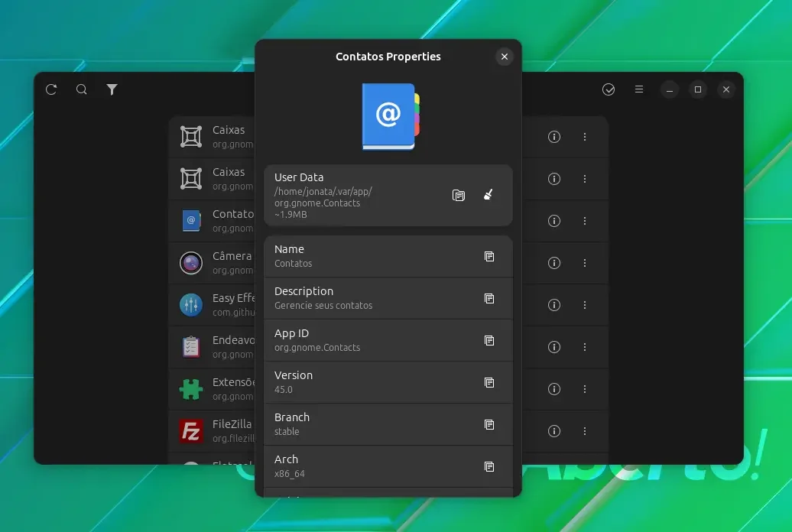Open more options for Easy Effects row
This screenshot has width=792, height=532.
(584, 305)
